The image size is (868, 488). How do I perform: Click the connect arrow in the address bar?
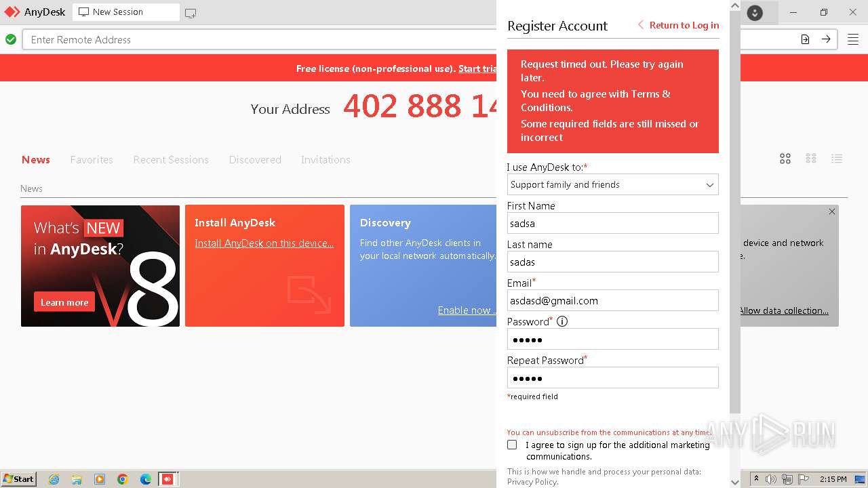pyautogui.click(x=826, y=39)
